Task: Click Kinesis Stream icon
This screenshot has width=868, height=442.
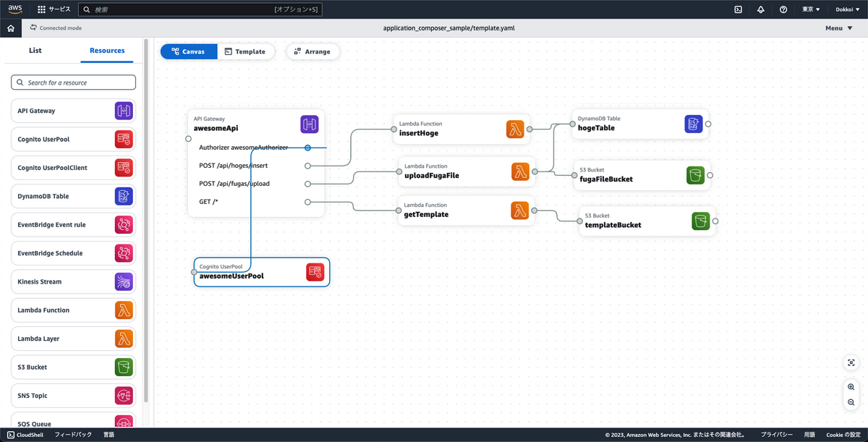Action: point(124,281)
